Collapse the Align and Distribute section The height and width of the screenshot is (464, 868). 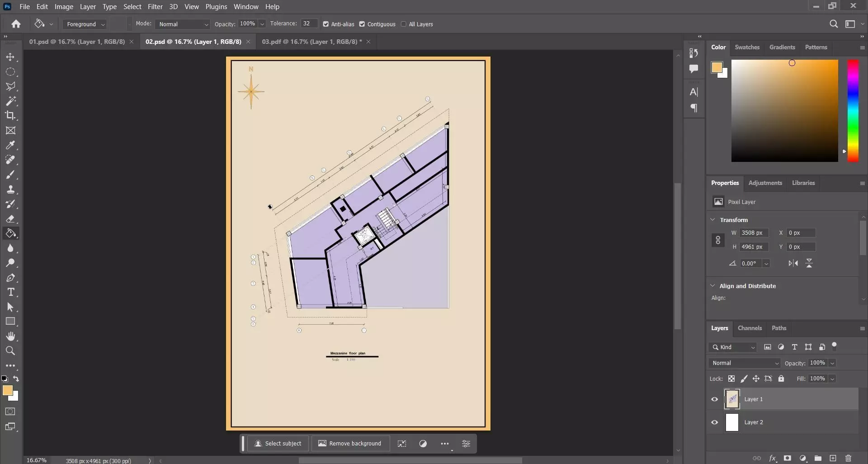712,286
